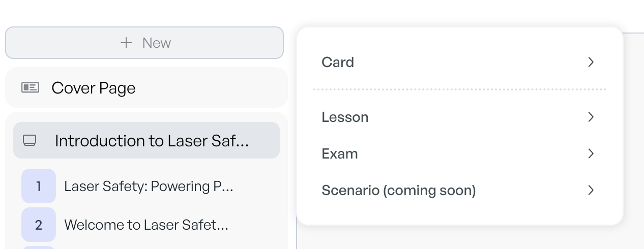
Task: Choose Lesson from the New menu
Action: (x=459, y=117)
